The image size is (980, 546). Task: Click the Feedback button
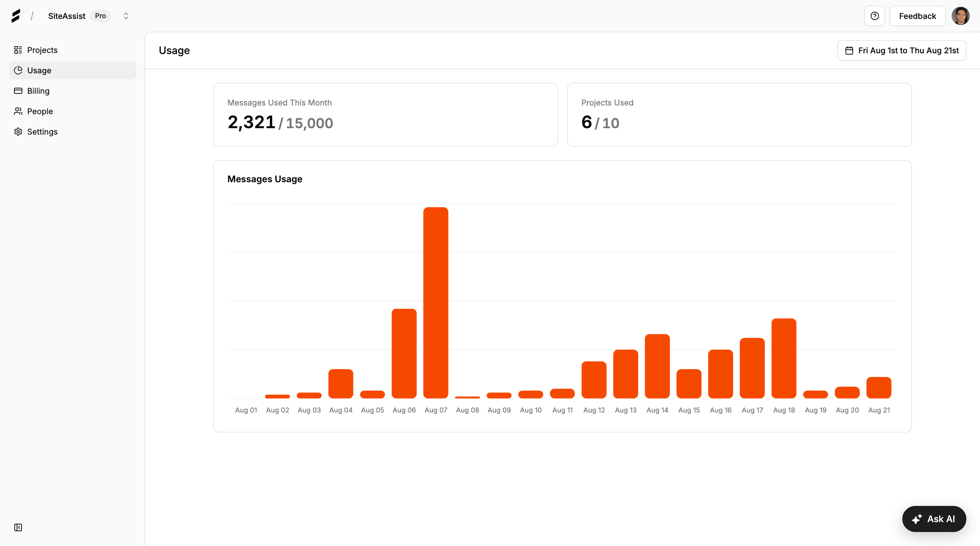tap(917, 16)
